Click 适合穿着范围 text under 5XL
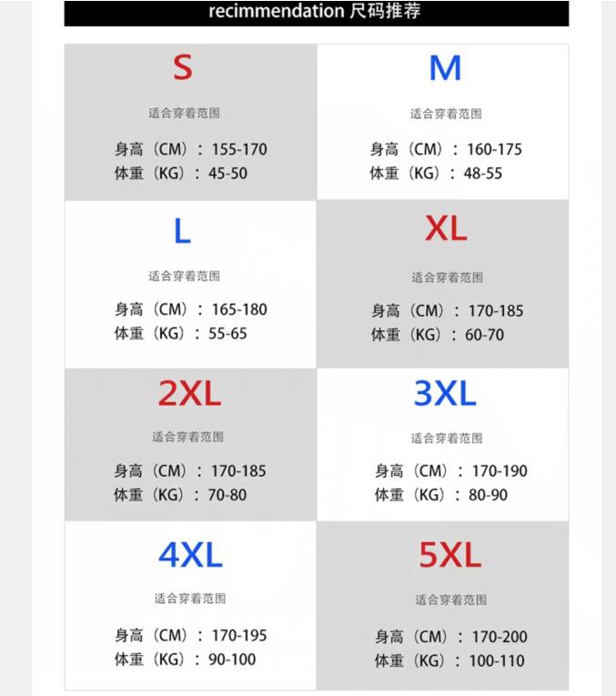This screenshot has width=616, height=696. tap(451, 600)
